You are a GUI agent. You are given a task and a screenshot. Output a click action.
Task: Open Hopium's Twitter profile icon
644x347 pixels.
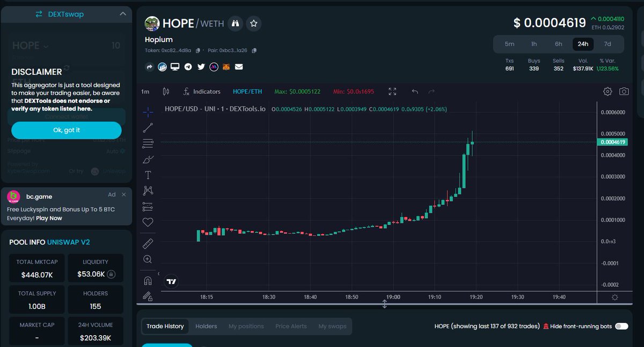click(x=201, y=67)
